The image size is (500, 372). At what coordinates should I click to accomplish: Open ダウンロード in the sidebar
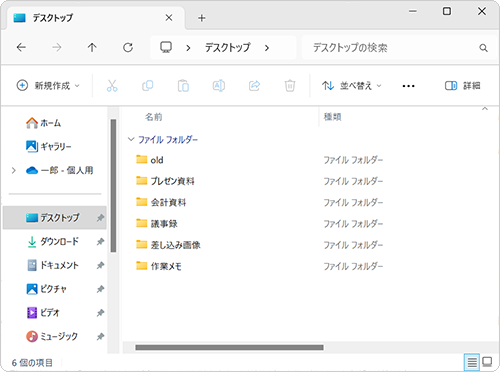tap(53, 241)
